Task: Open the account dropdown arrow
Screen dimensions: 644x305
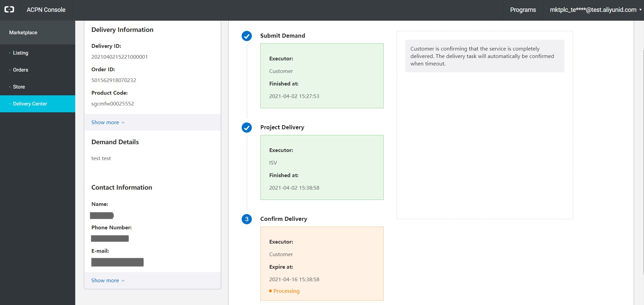Action: (640, 10)
